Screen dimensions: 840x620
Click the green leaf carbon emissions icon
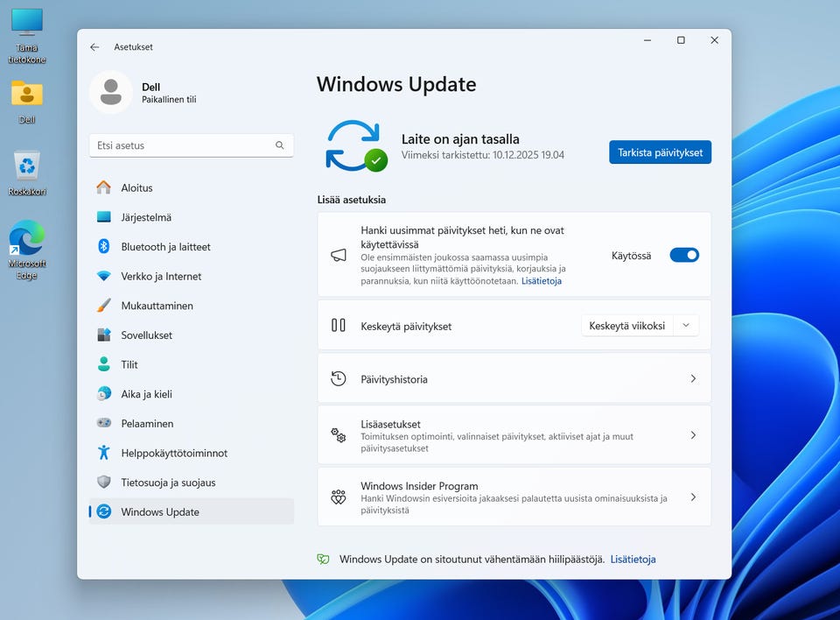tap(323, 560)
